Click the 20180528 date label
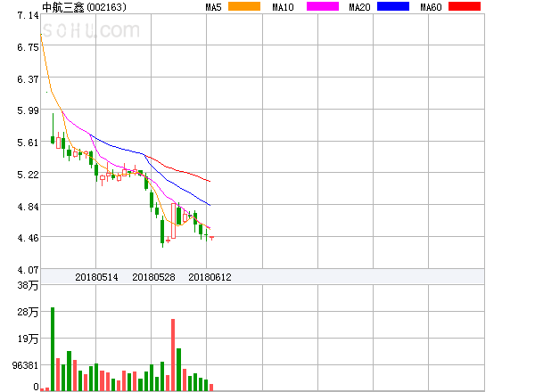Viewport: 535px width, 392px height. (153, 277)
